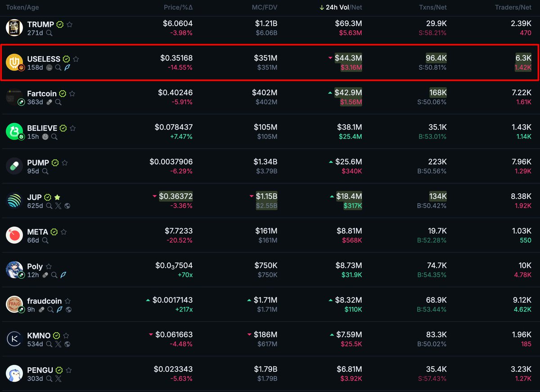Open the PENGU penguin logo

point(14,374)
